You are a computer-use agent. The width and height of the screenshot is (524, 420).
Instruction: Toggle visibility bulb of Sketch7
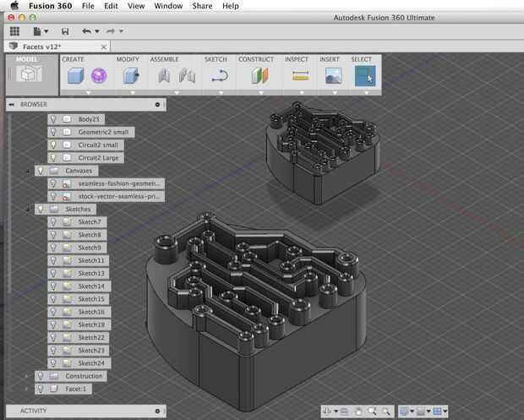[x=52, y=222]
